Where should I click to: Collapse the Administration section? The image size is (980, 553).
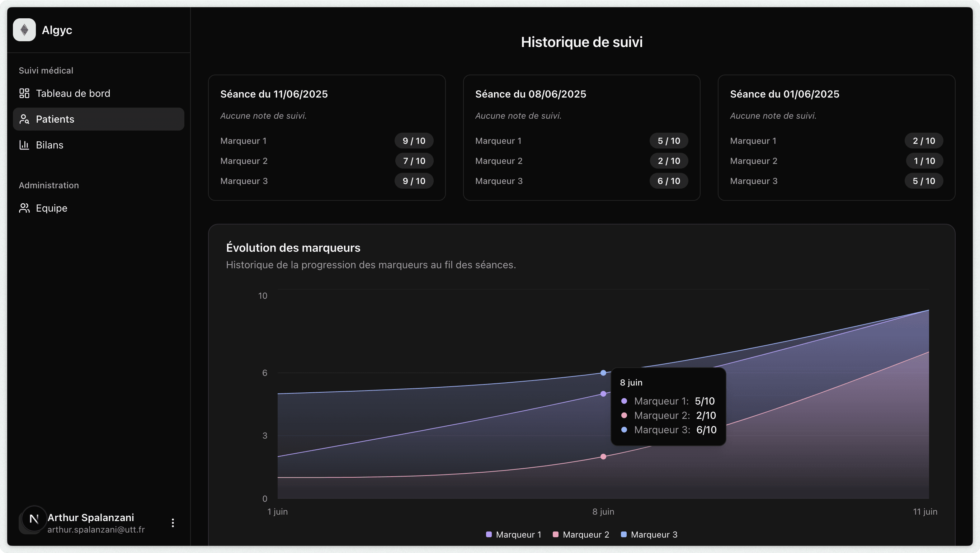click(x=49, y=185)
